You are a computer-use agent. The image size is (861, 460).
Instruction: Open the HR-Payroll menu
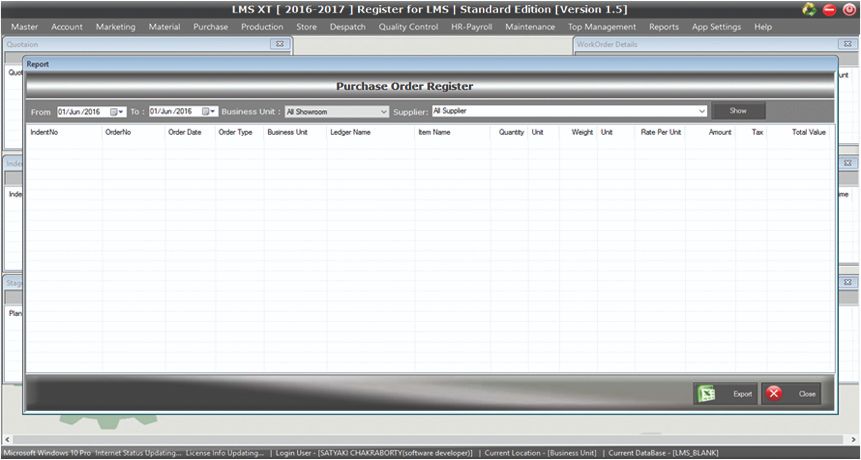(472, 27)
